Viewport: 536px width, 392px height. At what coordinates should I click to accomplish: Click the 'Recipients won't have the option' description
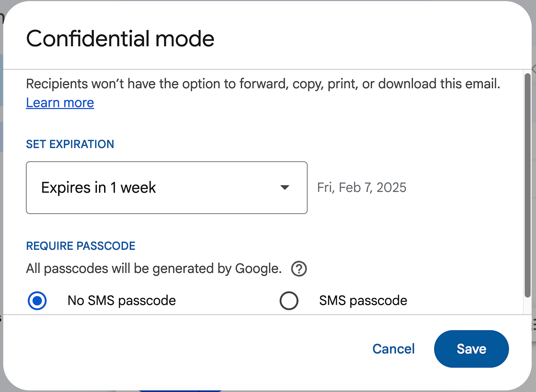tap(263, 84)
